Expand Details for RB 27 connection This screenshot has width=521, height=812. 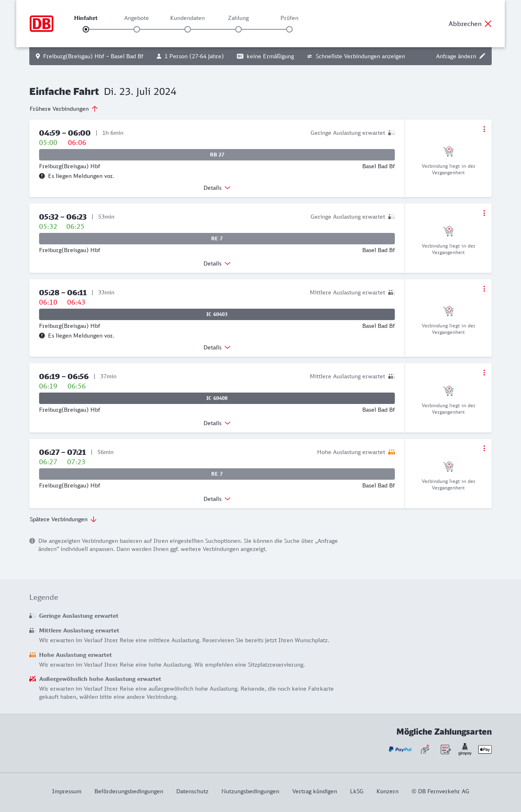(x=217, y=188)
